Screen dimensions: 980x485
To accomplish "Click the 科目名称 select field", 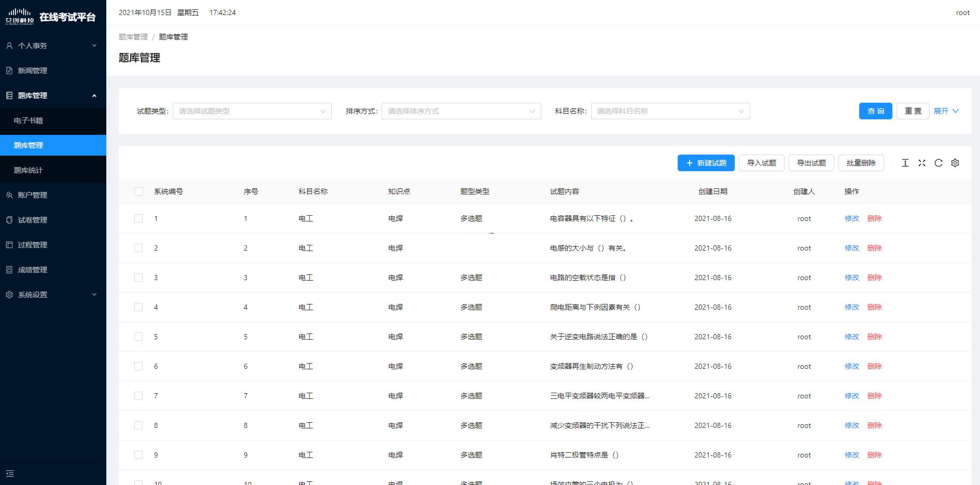I will 670,111.
